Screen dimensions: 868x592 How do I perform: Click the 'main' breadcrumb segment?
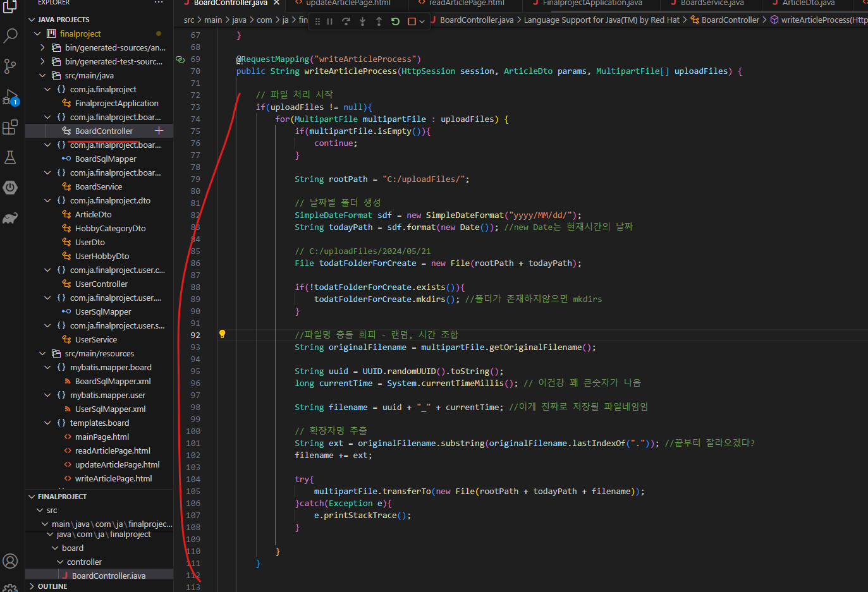213,20
